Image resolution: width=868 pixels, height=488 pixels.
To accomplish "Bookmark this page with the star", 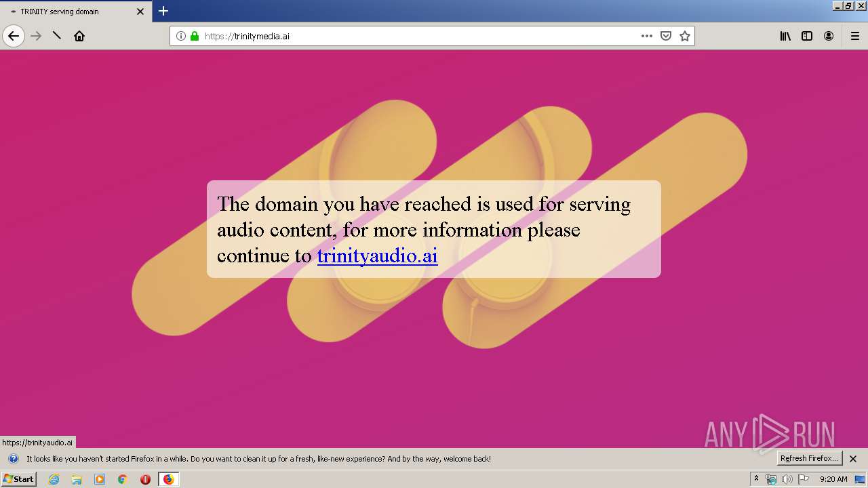I will pyautogui.click(x=685, y=36).
